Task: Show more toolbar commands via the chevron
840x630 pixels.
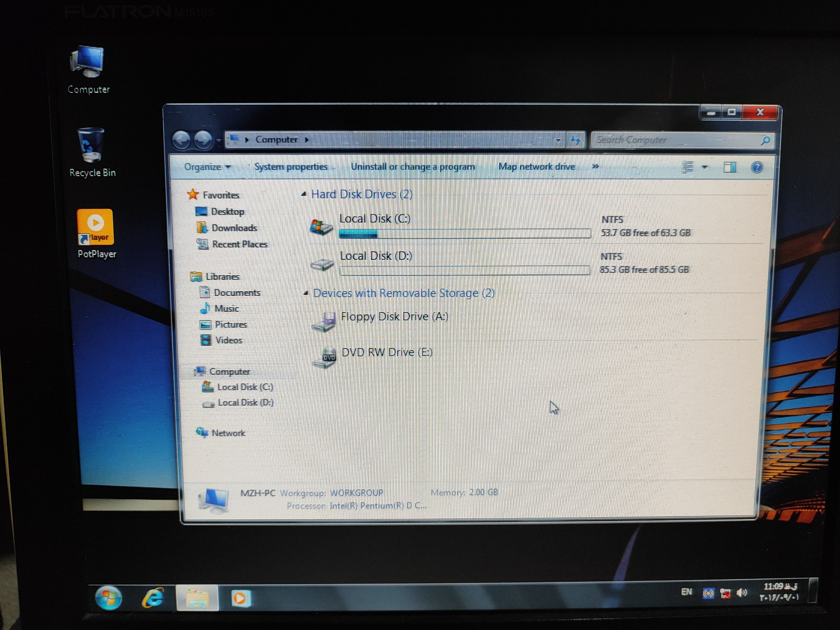Action: (595, 166)
